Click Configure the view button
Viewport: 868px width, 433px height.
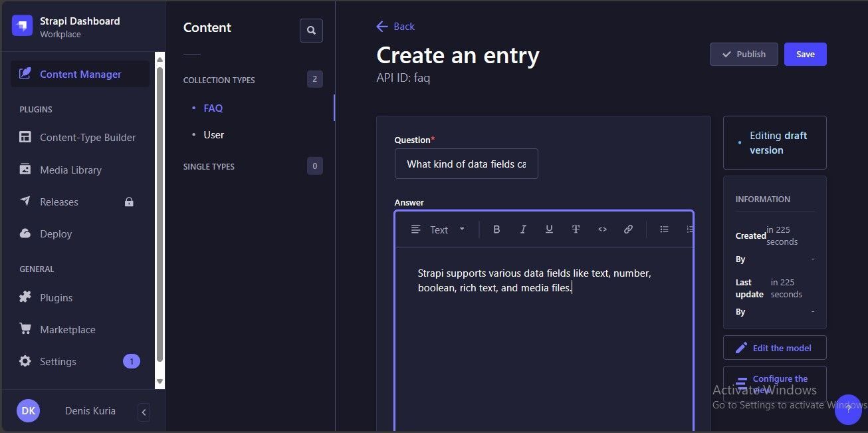click(775, 384)
